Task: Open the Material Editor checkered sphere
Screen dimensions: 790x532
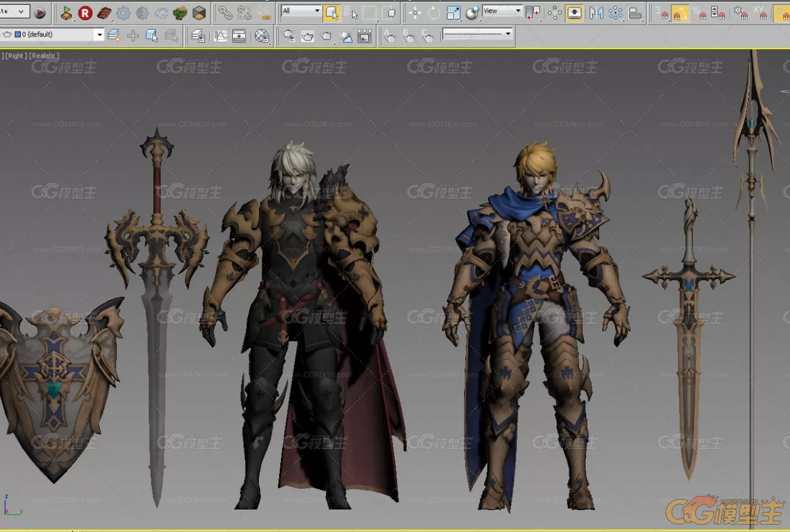Action: pos(262,36)
